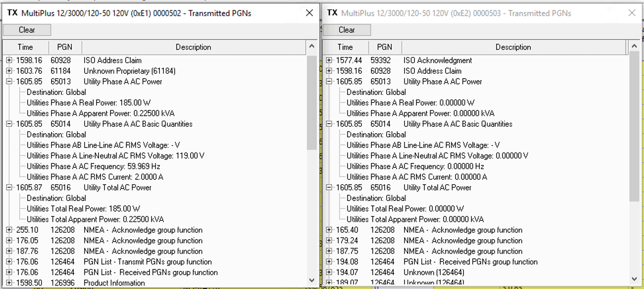Expand Unknown Proprietary (61184) row
644x289 pixels.
click(x=9, y=71)
